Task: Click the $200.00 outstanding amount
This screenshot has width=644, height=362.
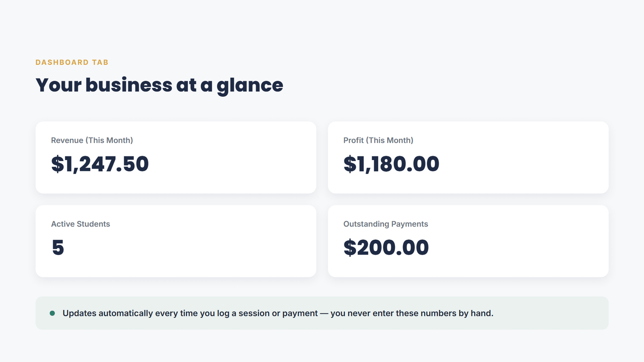Action: [x=386, y=247]
